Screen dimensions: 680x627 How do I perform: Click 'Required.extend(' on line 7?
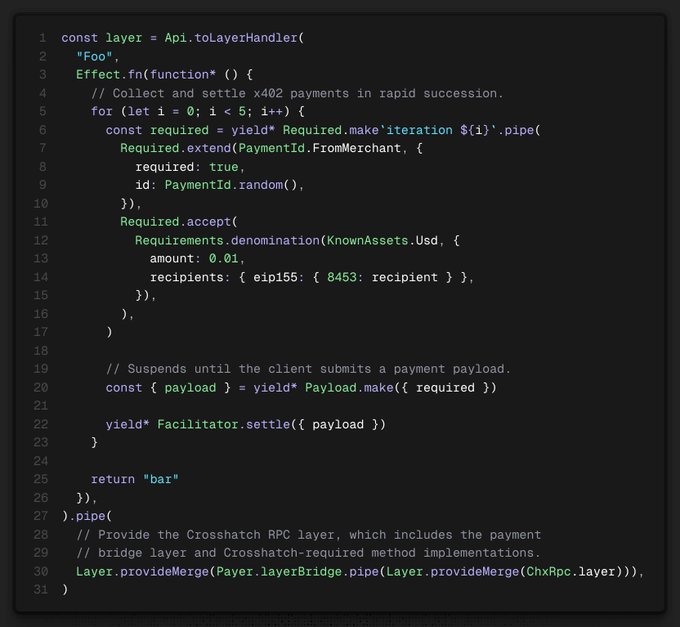[179, 148]
